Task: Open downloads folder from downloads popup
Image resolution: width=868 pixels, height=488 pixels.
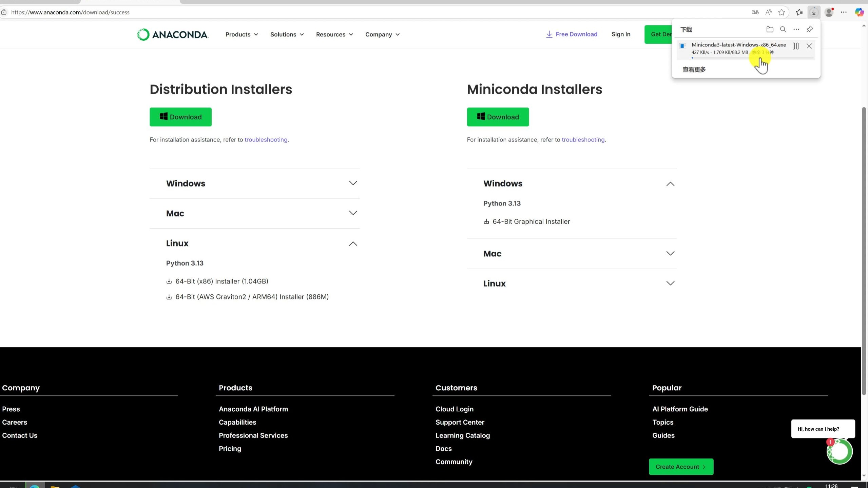Action: (769, 29)
